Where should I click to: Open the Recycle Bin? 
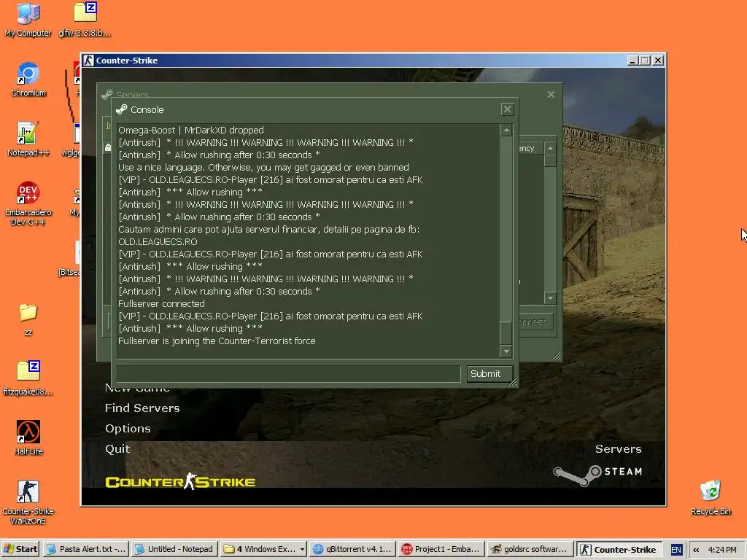tap(711, 497)
